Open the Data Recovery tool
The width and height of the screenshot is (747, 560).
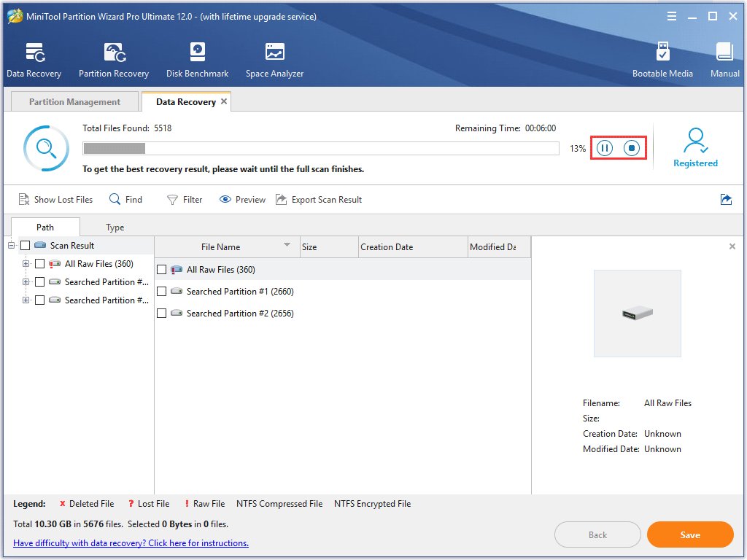coord(34,58)
